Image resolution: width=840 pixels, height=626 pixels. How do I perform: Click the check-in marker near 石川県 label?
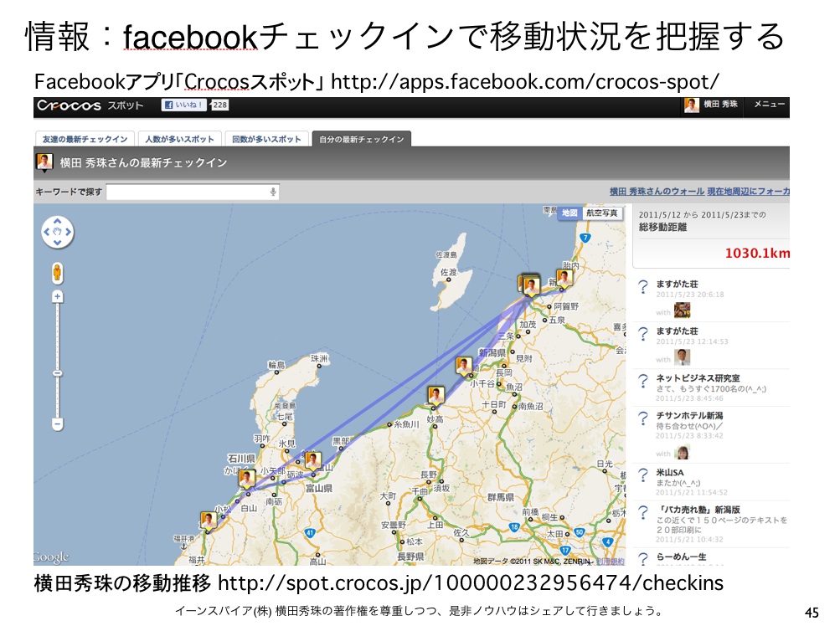[x=247, y=479]
